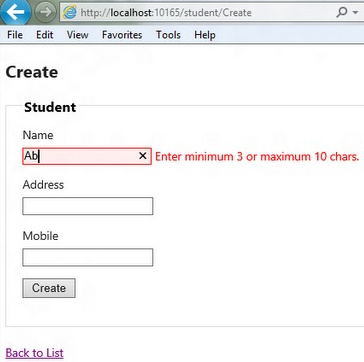This screenshot has width=364, height=362.
Task: Open the File menu
Action: tap(15, 35)
